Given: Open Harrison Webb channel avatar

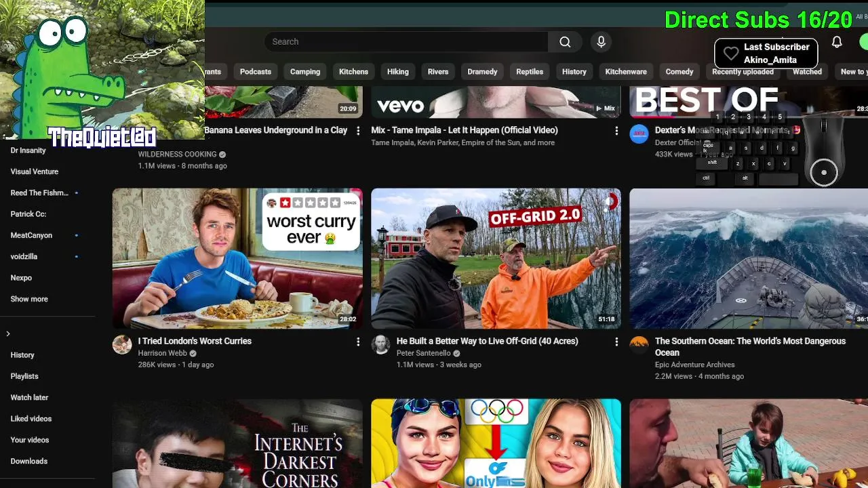Looking at the screenshot, I should (x=122, y=344).
